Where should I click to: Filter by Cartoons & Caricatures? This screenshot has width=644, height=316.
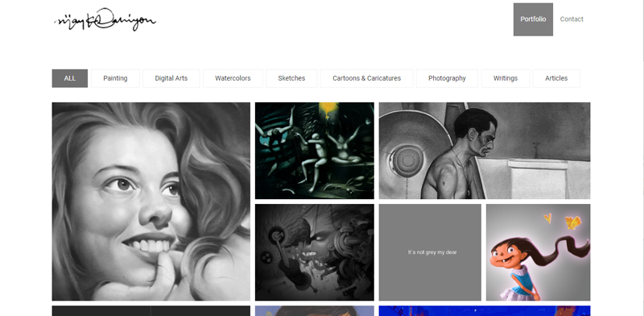click(x=367, y=78)
